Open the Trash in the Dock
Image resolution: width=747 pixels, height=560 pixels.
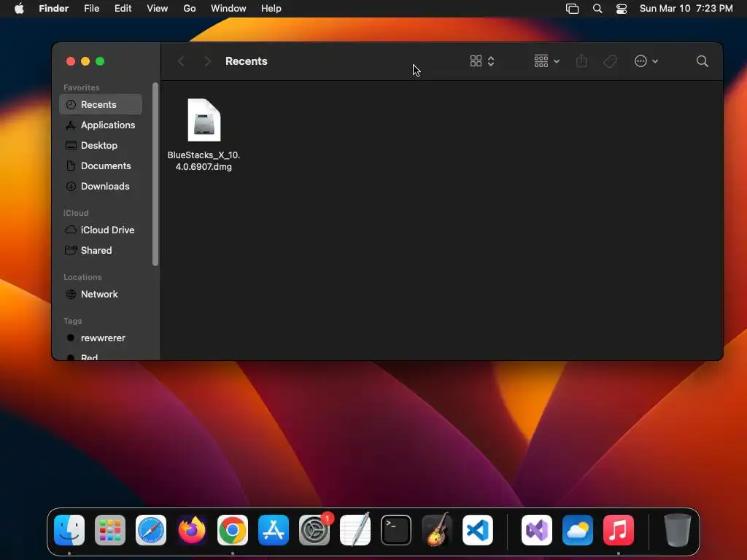point(678,530)
